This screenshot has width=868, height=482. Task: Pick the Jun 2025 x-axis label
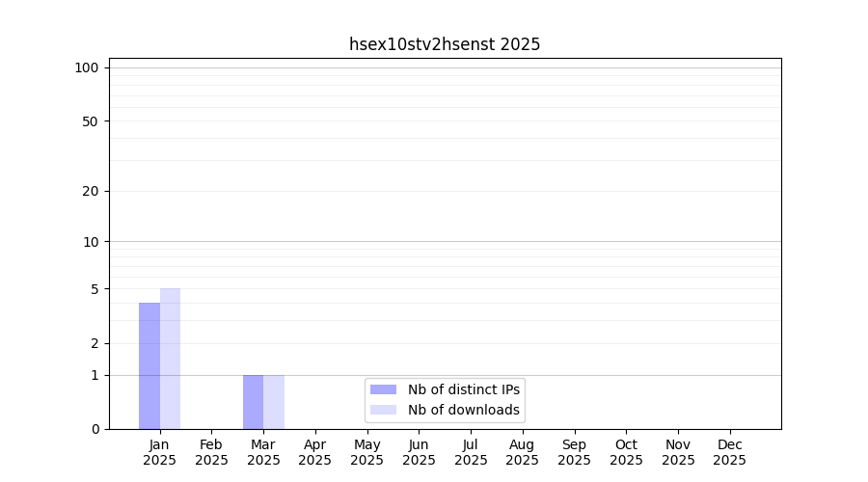[x=419, y=452]
